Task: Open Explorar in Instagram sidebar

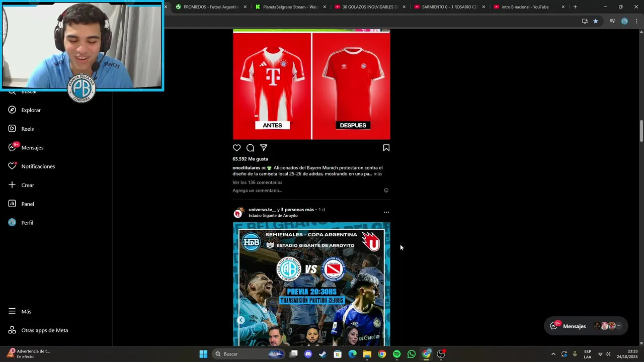Action: (24, 110)
